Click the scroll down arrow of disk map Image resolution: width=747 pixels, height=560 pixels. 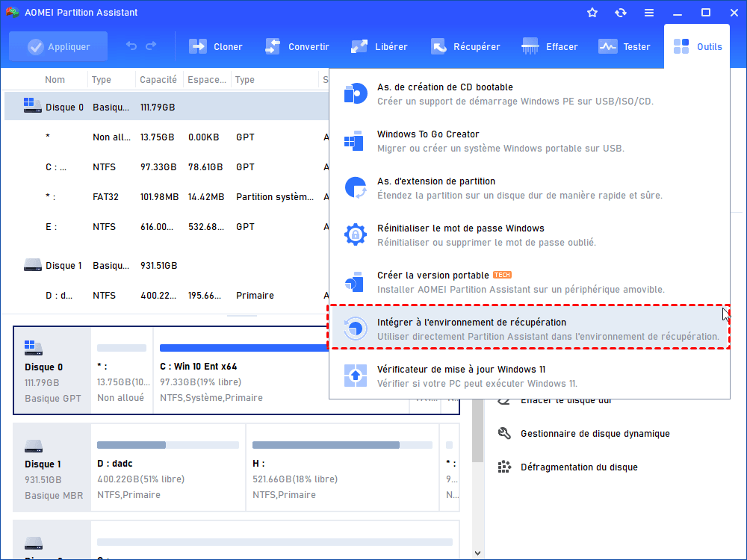pyautogui.click(x=478, y=553)
